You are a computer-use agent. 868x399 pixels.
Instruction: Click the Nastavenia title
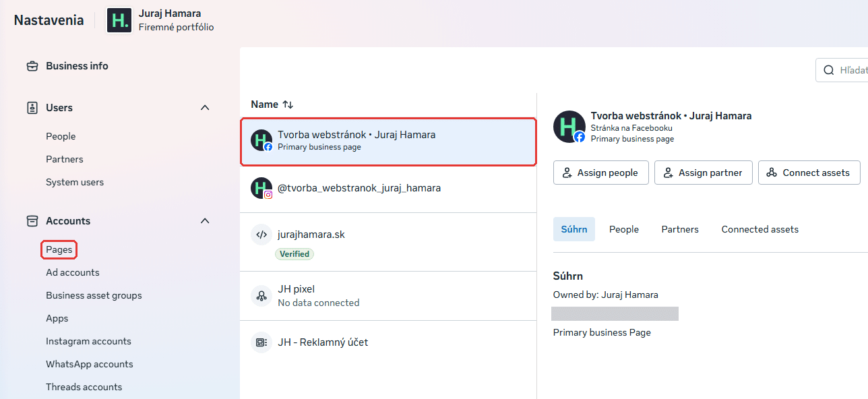tap(49, 20)
